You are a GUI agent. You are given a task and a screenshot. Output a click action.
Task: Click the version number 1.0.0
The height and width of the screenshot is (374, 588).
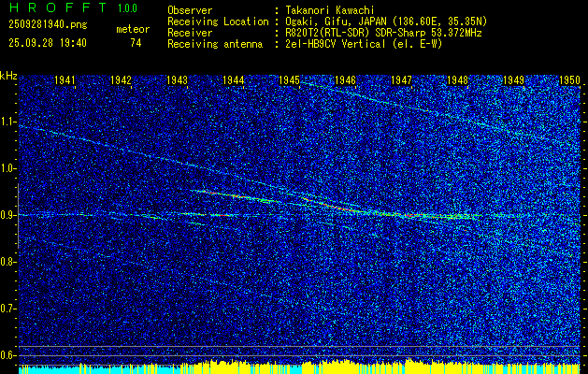click(127, 8)
